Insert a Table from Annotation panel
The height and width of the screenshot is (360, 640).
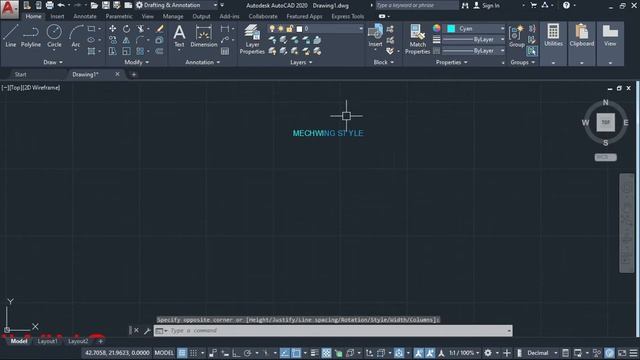[x=225, y=51]
